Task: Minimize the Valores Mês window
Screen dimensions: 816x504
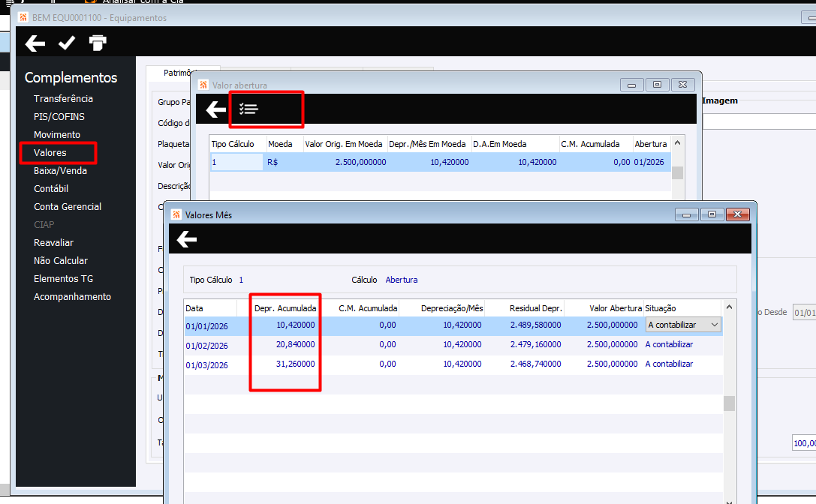Action: (686, 214)
